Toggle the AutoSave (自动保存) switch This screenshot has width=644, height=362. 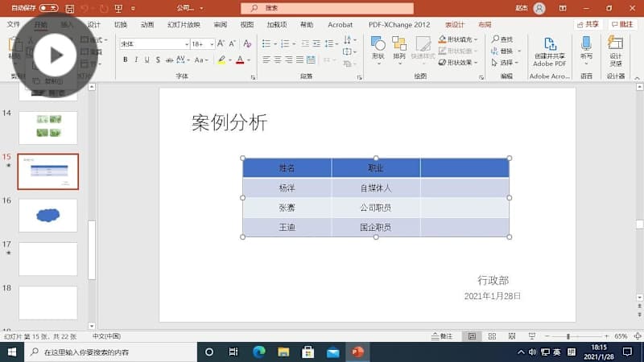48,8
